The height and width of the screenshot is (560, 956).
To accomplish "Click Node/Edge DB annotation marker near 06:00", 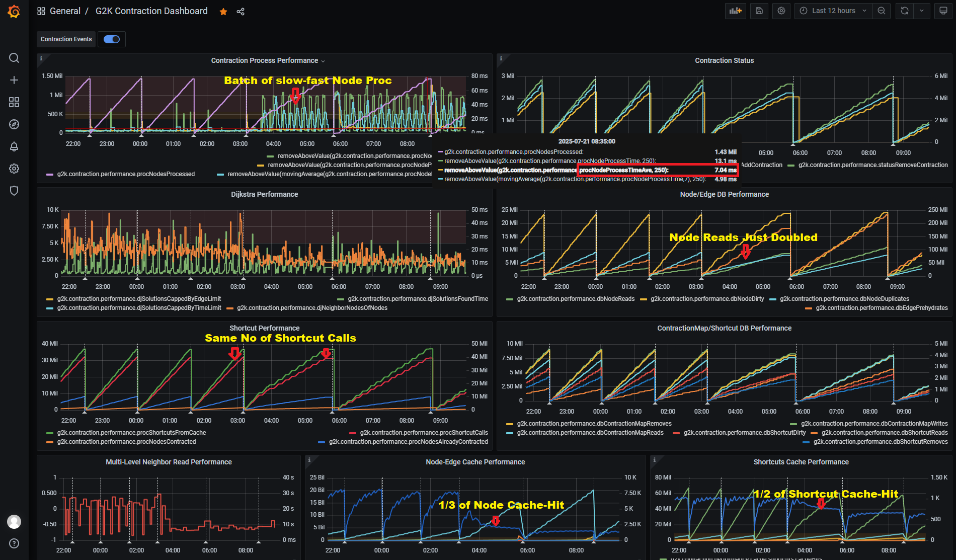I will coord(790,278).
